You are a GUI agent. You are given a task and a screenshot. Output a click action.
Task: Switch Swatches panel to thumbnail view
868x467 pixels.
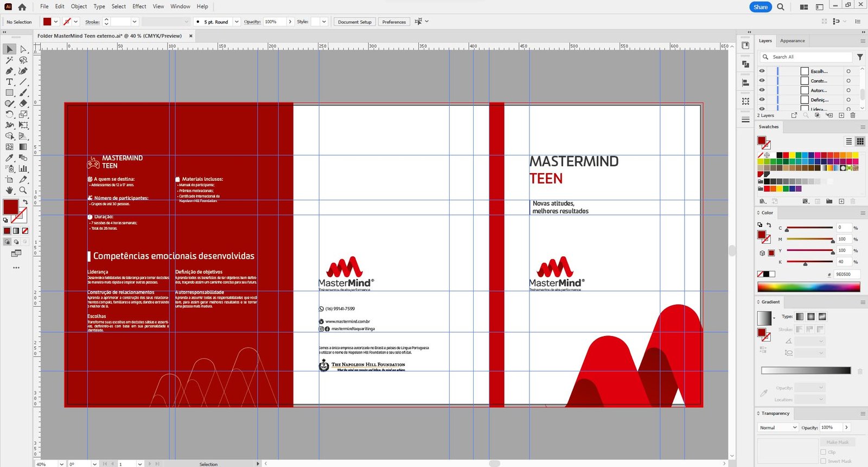point(860,141)
